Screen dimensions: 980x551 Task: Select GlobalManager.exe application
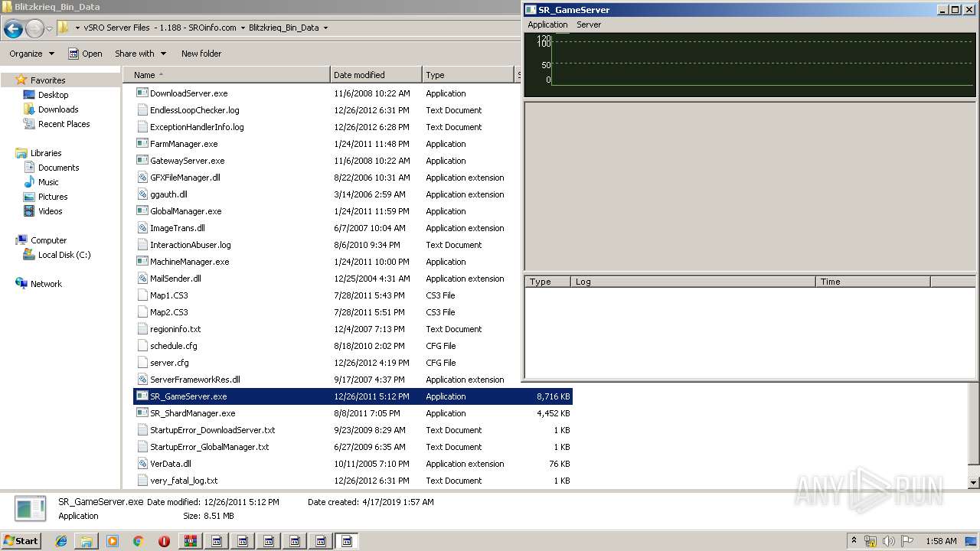click(x=185, y=211)
